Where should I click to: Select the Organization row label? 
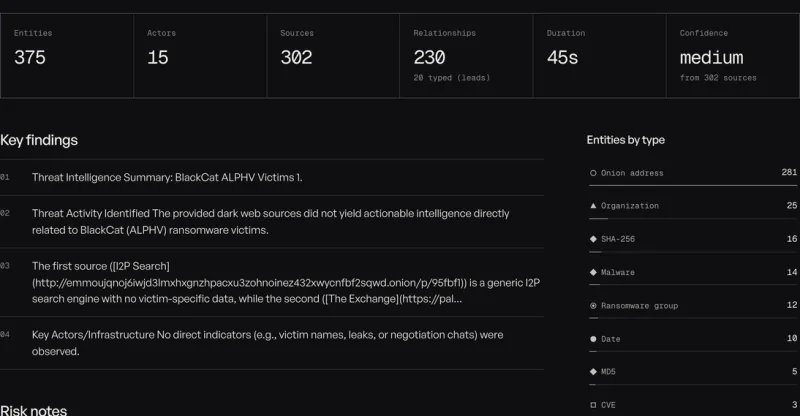click(x=630, y=206)
